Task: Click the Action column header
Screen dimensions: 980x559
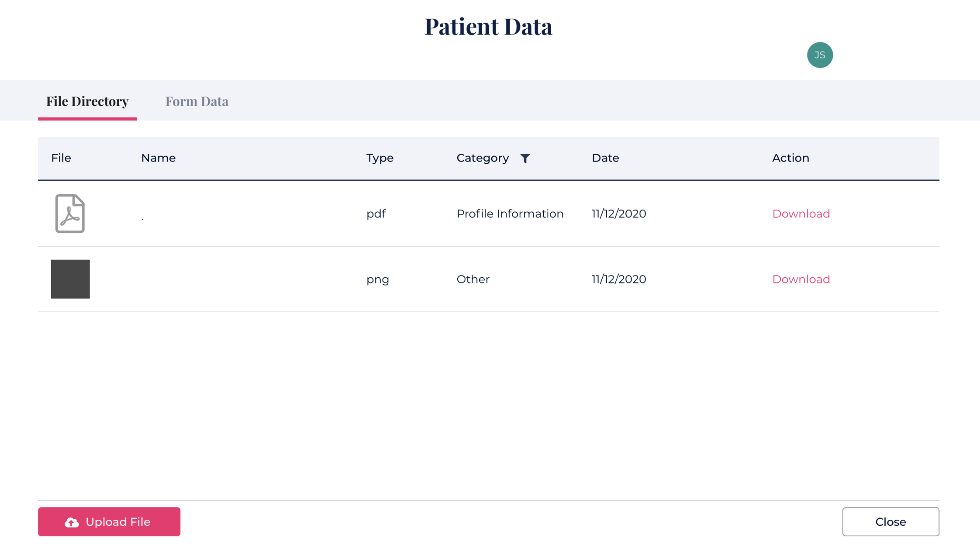Action: 790,158
